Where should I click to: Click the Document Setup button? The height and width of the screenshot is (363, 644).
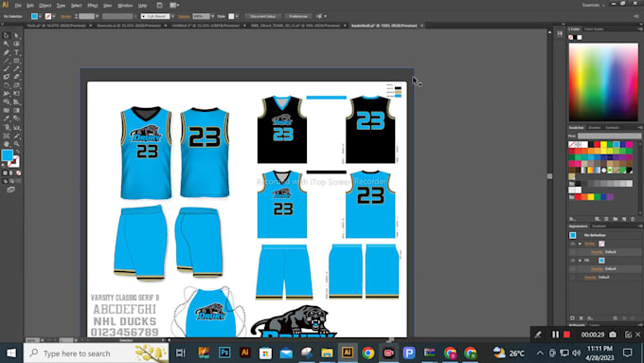pyautogui.click(x=263, y=16)
